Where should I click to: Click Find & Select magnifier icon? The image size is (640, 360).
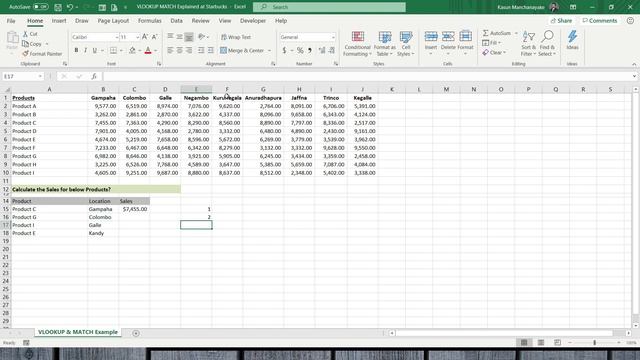[x=547, y=36]
